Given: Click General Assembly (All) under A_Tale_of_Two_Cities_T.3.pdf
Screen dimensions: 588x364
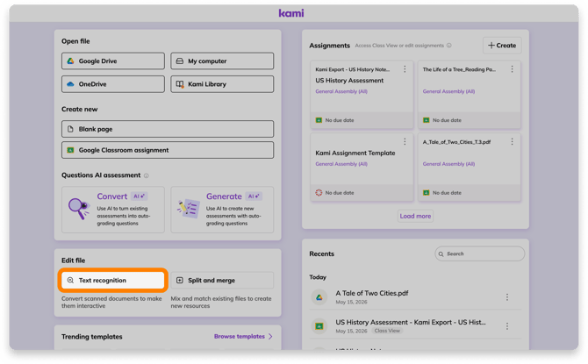Looking at the screenshot, I should pyautogui.click(x=448, y=164).
